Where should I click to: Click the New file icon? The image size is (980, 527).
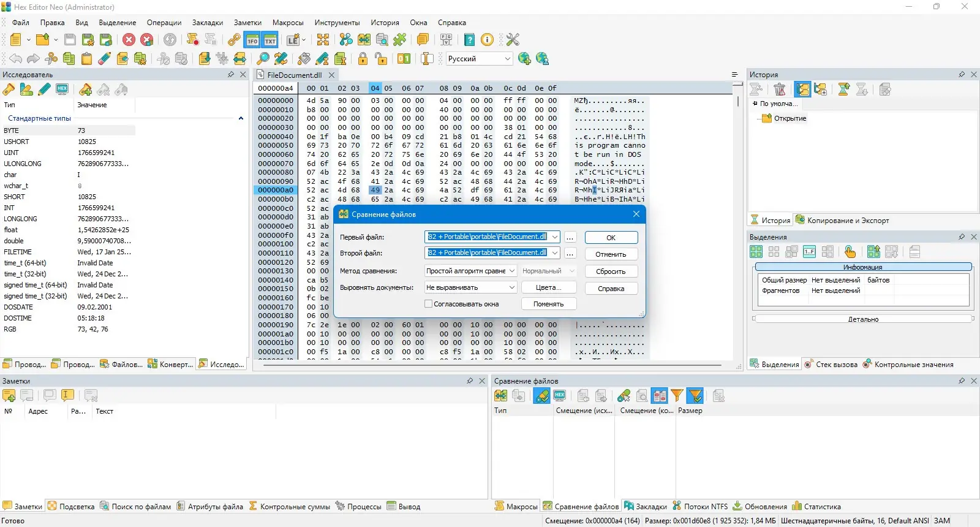pyautogui.click(x=16, y=40)
